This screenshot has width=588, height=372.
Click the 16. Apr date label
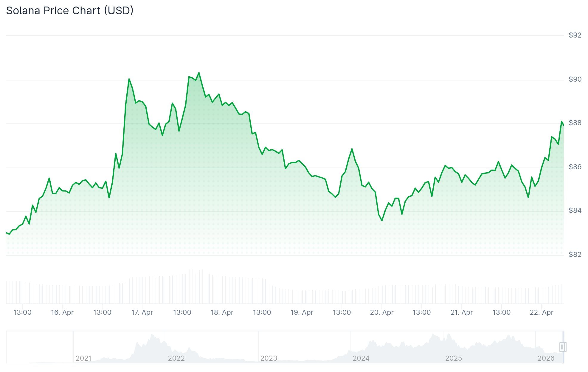point(62,312)
